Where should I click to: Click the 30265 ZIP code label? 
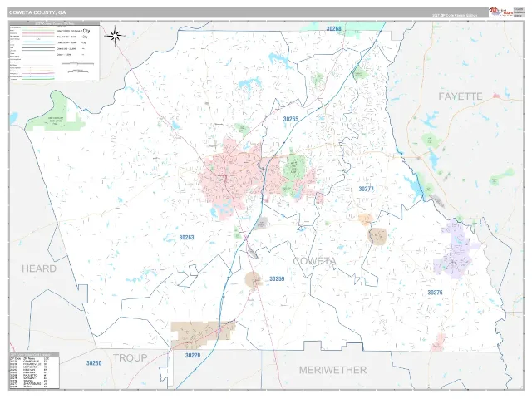tap(291, 119)
